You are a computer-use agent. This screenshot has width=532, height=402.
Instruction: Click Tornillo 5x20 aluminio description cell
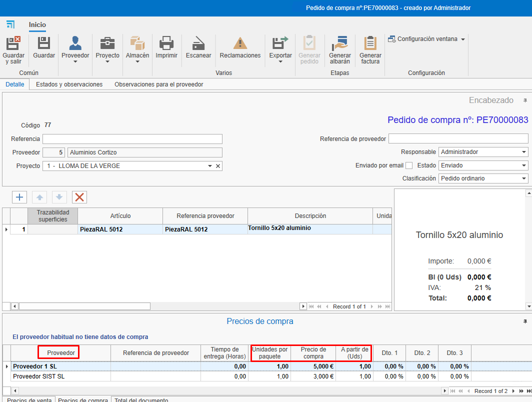[x=310, y=229]
